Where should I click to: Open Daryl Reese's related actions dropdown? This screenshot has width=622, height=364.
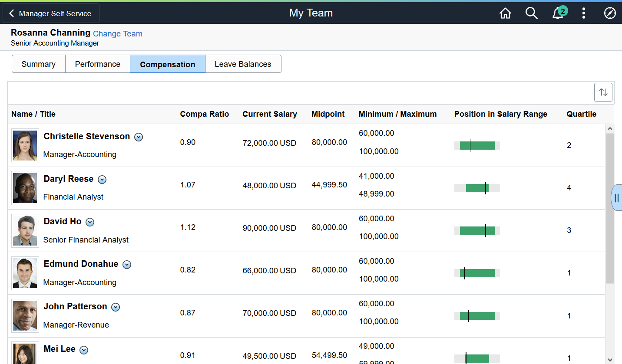(102, 180)
